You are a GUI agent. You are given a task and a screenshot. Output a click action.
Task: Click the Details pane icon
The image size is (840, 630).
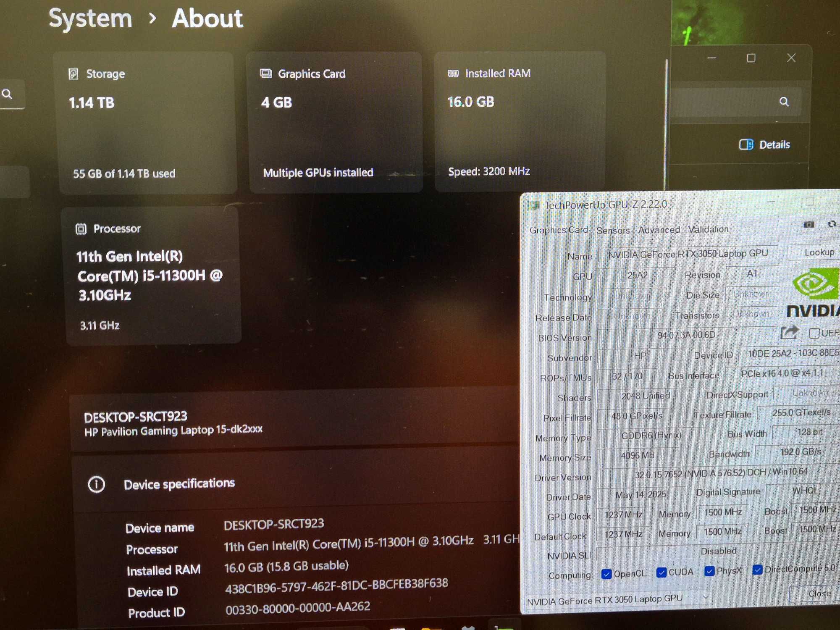[746, 145]
